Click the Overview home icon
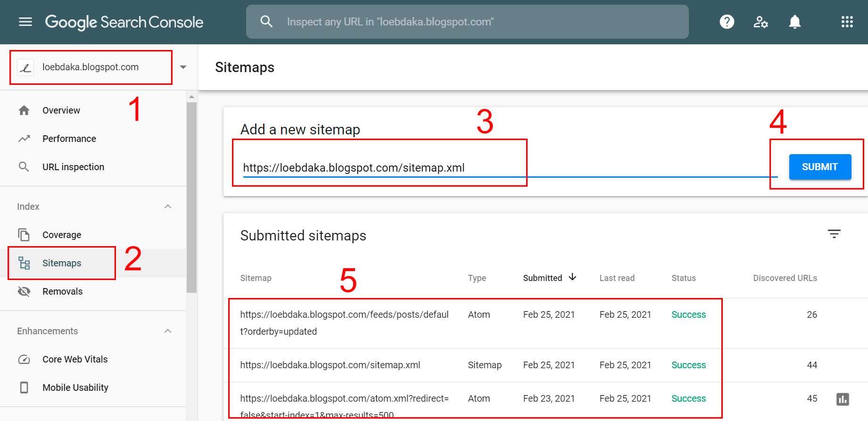Viewport: 868px width, 421px height. (24, 110)
